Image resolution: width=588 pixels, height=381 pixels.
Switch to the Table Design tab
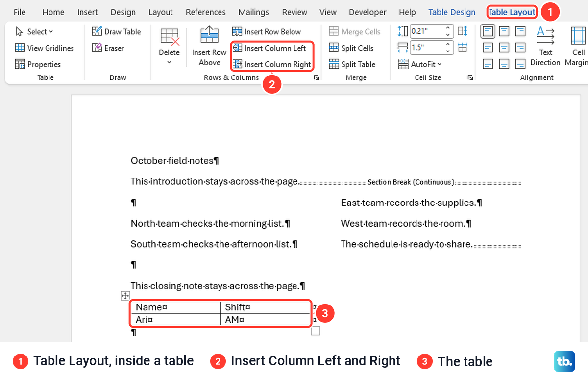[452, 12]
